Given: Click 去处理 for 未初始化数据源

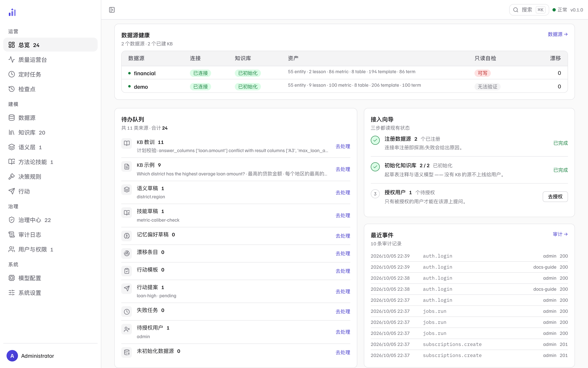Looking at the screenshot, I should [343, 352].
